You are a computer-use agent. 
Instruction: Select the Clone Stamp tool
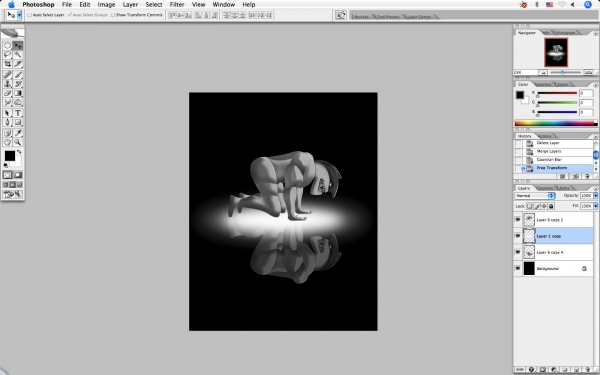coord(7,84)
